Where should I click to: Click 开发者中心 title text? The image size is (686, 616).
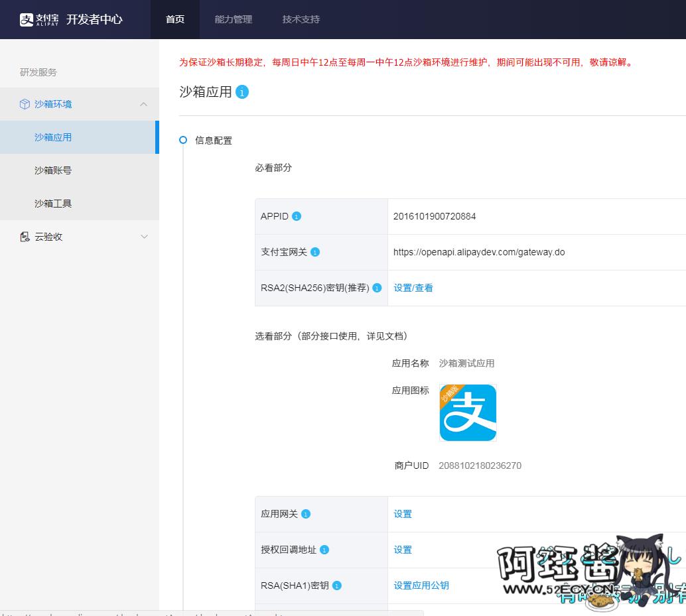(94, 19)
